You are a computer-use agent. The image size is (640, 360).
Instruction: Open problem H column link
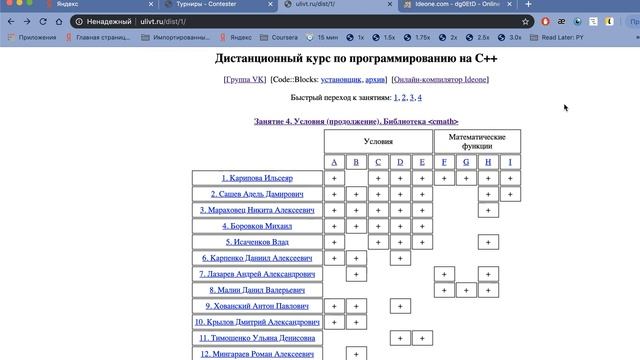(x=488, y=162)
